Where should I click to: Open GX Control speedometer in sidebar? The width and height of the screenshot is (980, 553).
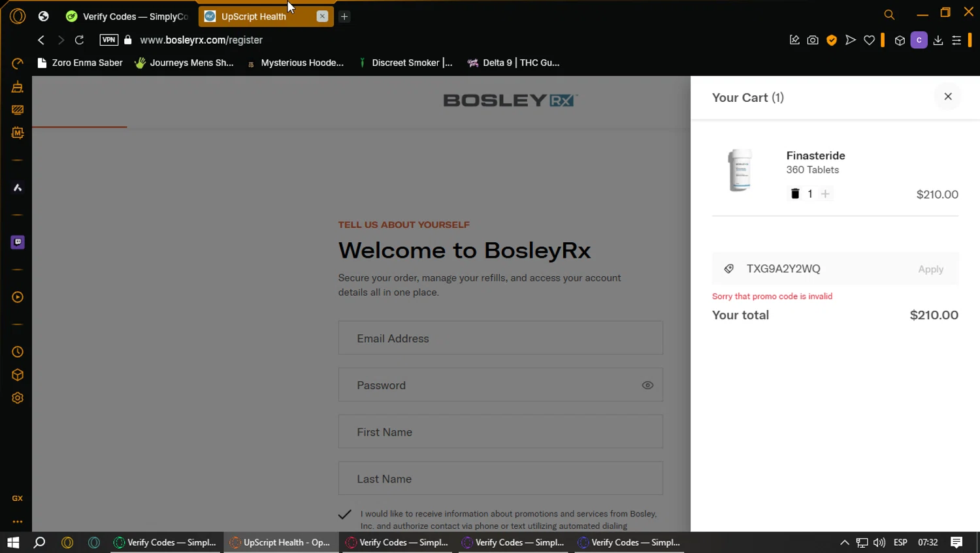[x=18, y=63]
